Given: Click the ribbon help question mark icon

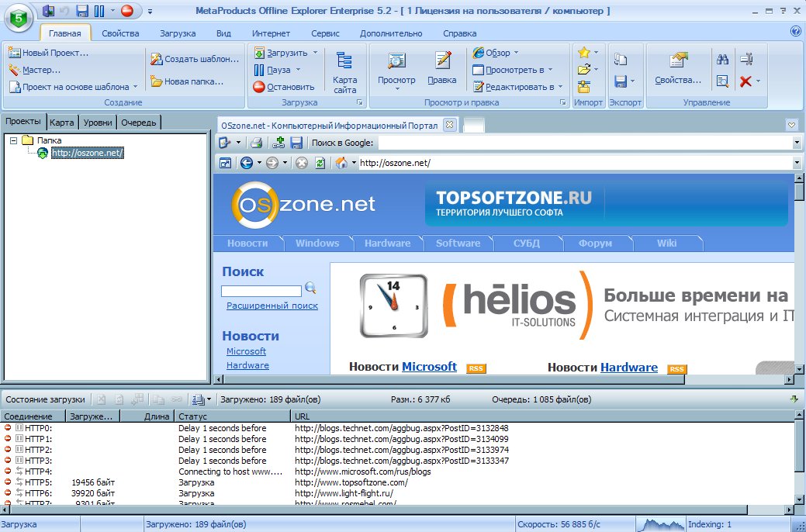Looking at the screenshot, I should [794, 31].
